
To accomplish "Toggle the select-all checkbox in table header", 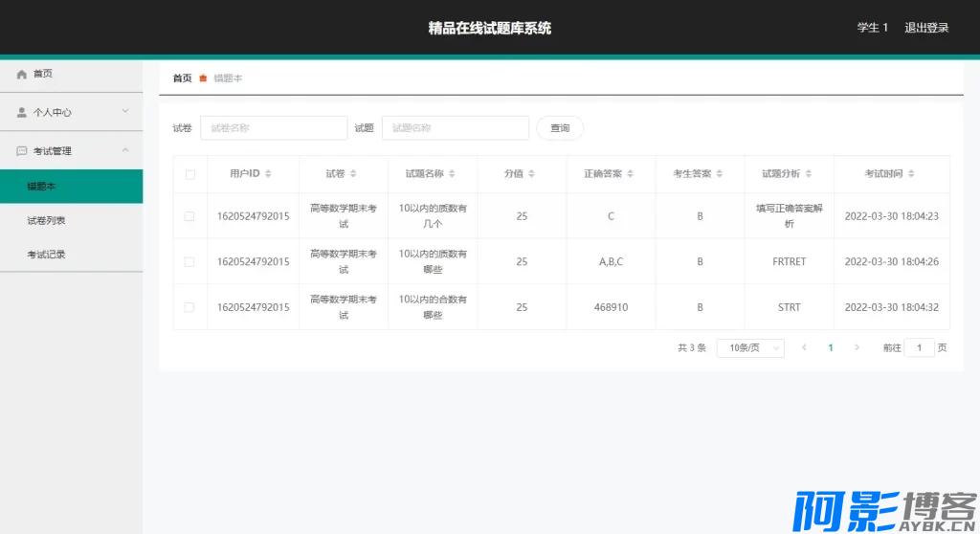I will point(189,174).
